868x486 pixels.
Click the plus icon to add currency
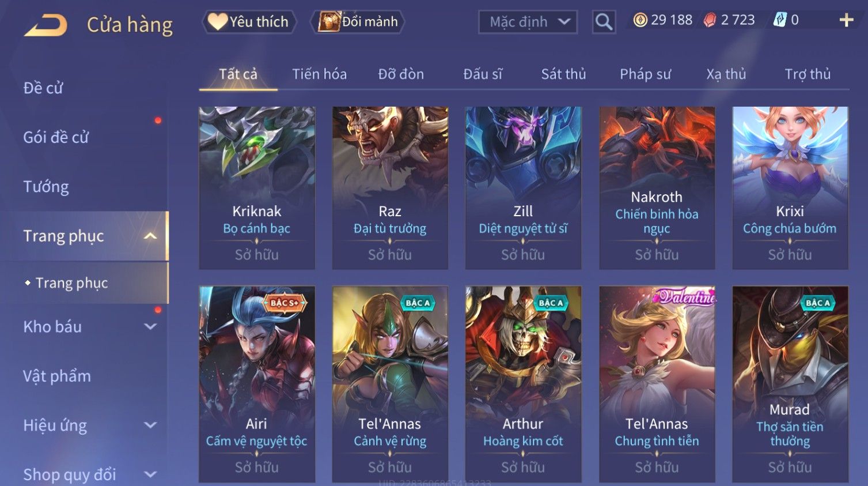coord(846,20)
